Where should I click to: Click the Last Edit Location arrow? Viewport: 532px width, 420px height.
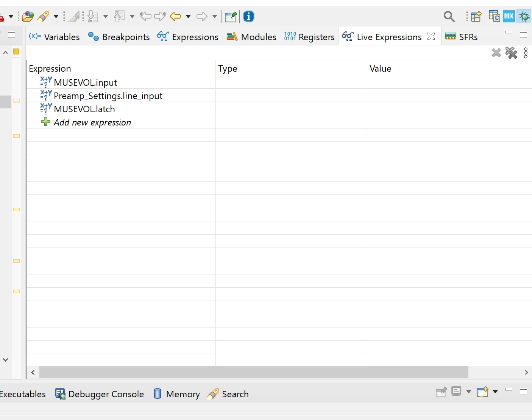click(145, 16)
